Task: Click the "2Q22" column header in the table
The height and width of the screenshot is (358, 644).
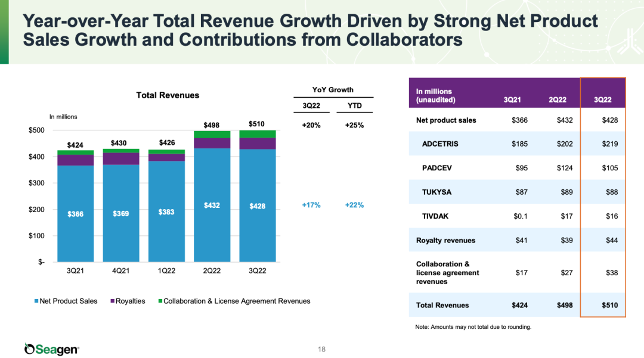Action: (x=558, y=99)
